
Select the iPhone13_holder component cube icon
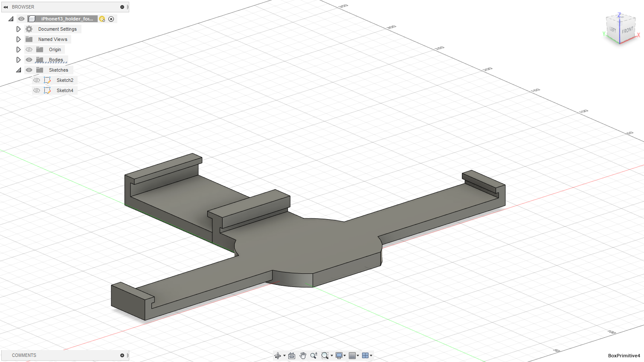[32, 19]
